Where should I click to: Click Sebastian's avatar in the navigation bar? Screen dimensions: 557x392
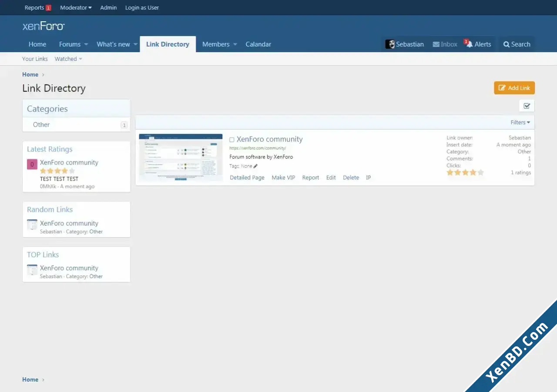click(390, 44)
